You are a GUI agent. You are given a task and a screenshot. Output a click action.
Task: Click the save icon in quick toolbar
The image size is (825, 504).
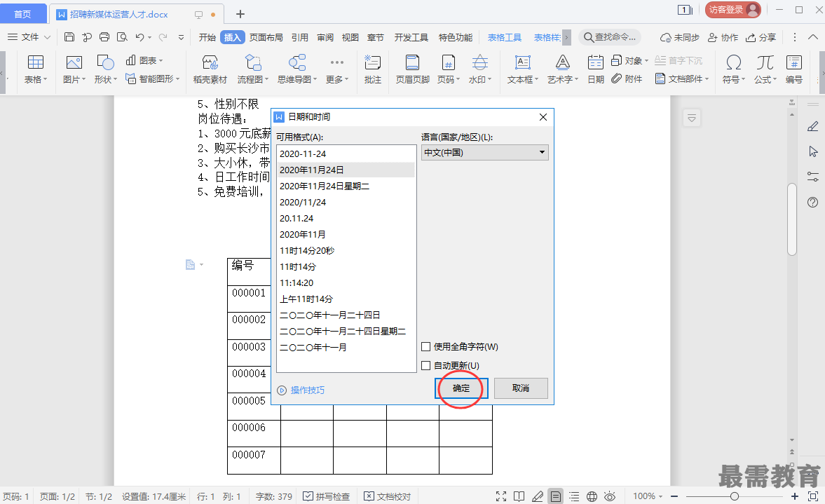(69, 37)
